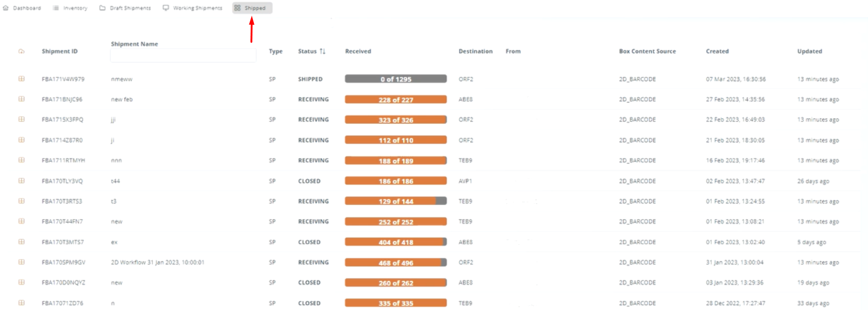Click the cloud icon in table header
Image resolution: width=868 pixels, height=310 pixels.
coord(21,52)
